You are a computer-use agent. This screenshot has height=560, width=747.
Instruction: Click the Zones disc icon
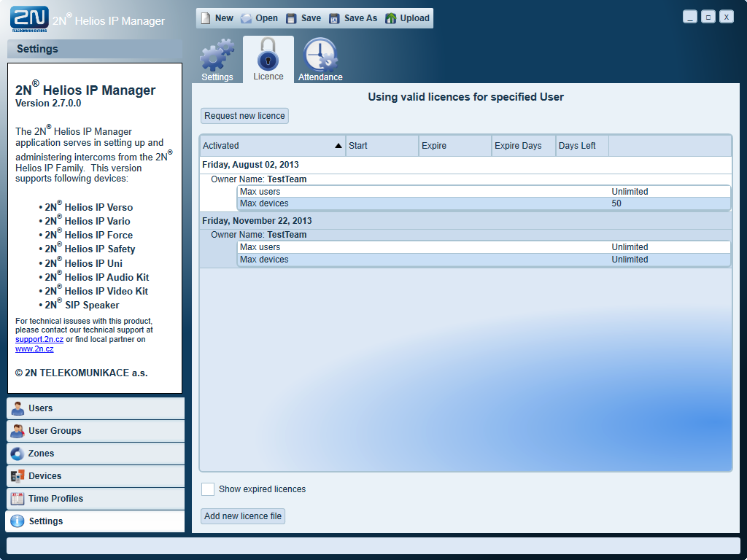[18, 454]
